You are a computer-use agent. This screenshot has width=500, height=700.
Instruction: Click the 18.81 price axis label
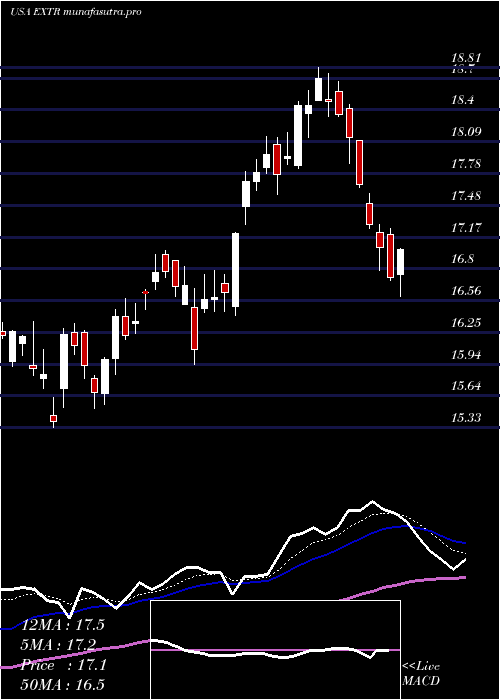pyautogui.click(x=466, y=58)
